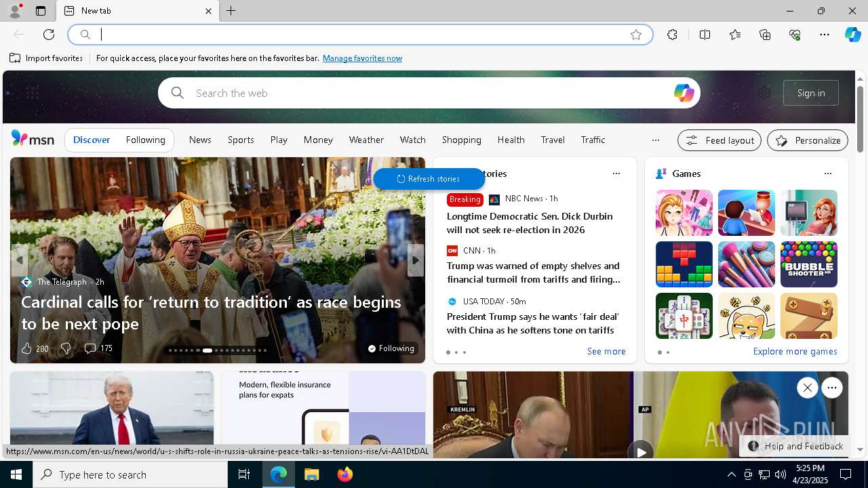Open Manage favorites now link
Screen dimensions: 868x488
pyautogui.click(x=362, y=58)
